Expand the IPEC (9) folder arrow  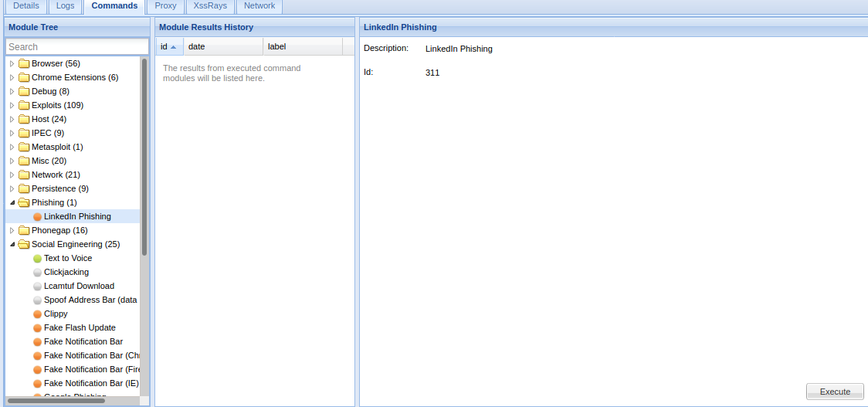pos(12,133)
